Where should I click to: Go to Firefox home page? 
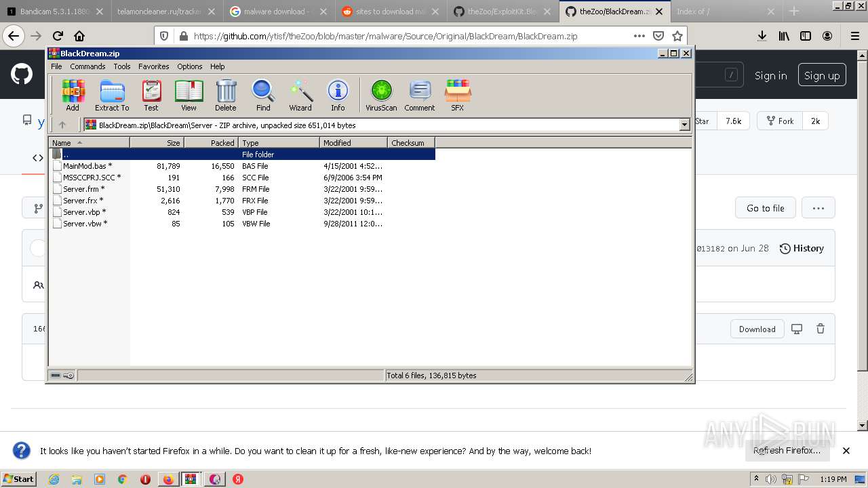pyautogui.click(x=79, y=36)
